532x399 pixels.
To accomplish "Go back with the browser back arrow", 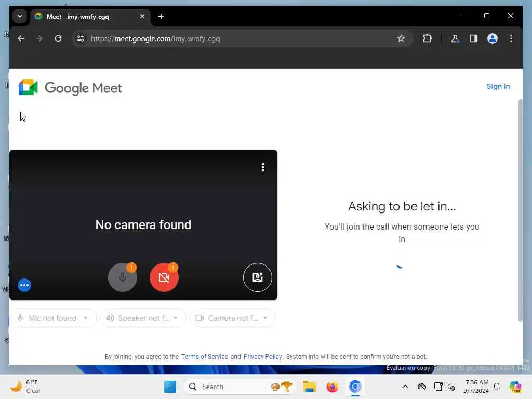I will pos(21,38).
